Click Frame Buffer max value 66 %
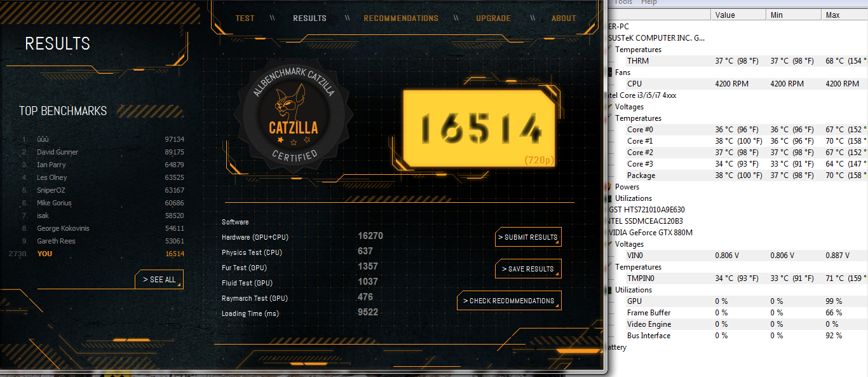The height and width of the screenshot is (377, 868). (834, 313)
